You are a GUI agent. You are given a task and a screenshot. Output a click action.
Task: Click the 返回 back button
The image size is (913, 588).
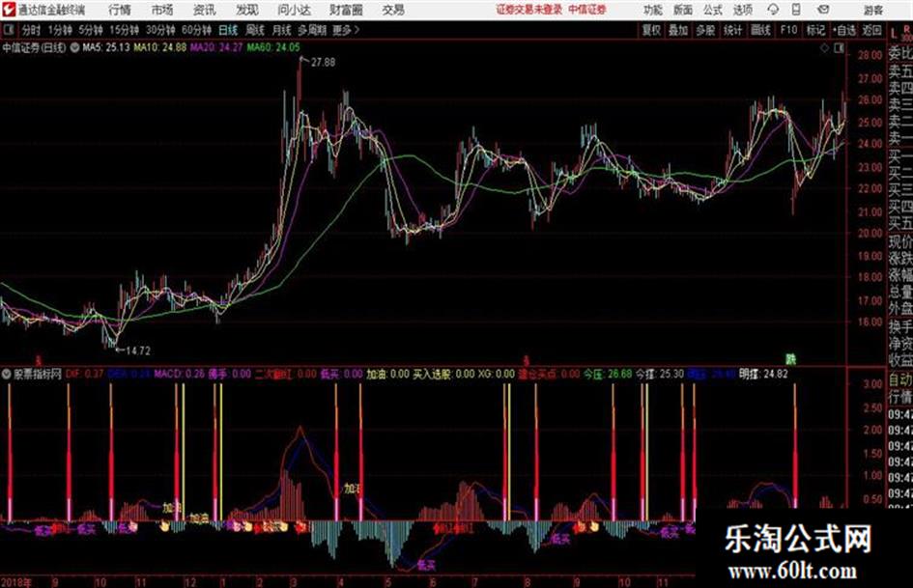pos(871,30)
